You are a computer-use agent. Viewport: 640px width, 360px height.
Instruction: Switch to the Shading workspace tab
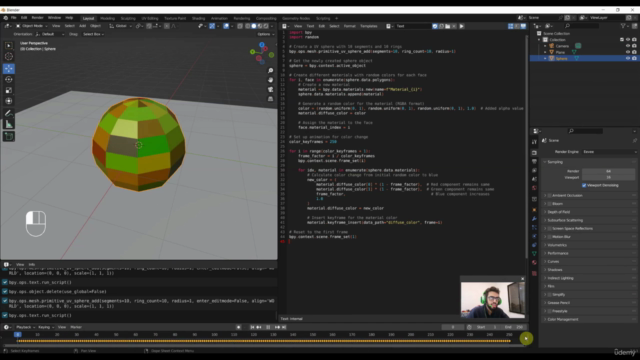point(198,18)
